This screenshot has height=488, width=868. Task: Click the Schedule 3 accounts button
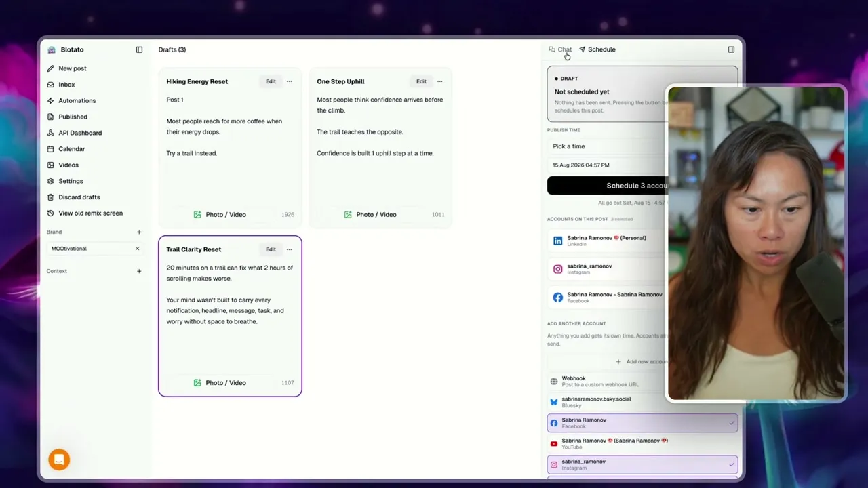coord(607,186)
